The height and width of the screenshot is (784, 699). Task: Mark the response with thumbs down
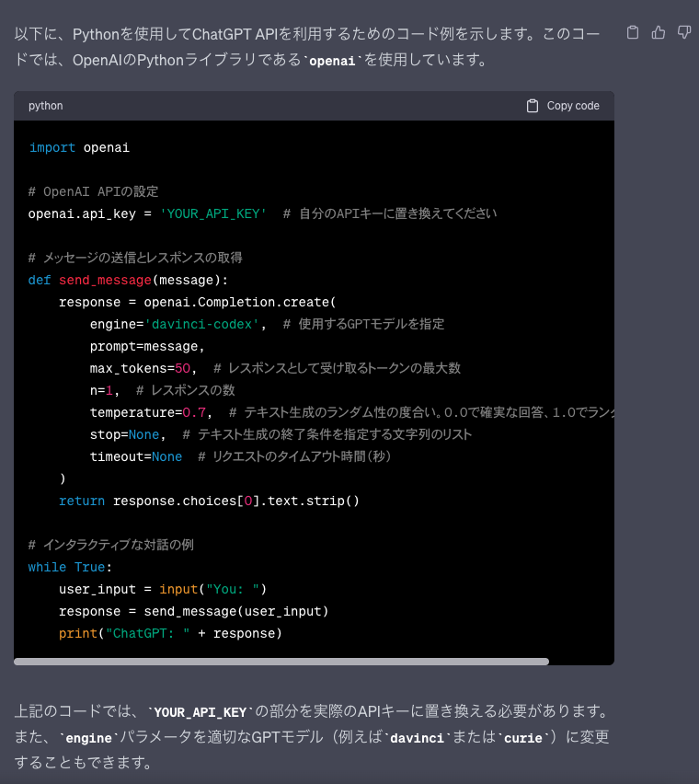683,33
